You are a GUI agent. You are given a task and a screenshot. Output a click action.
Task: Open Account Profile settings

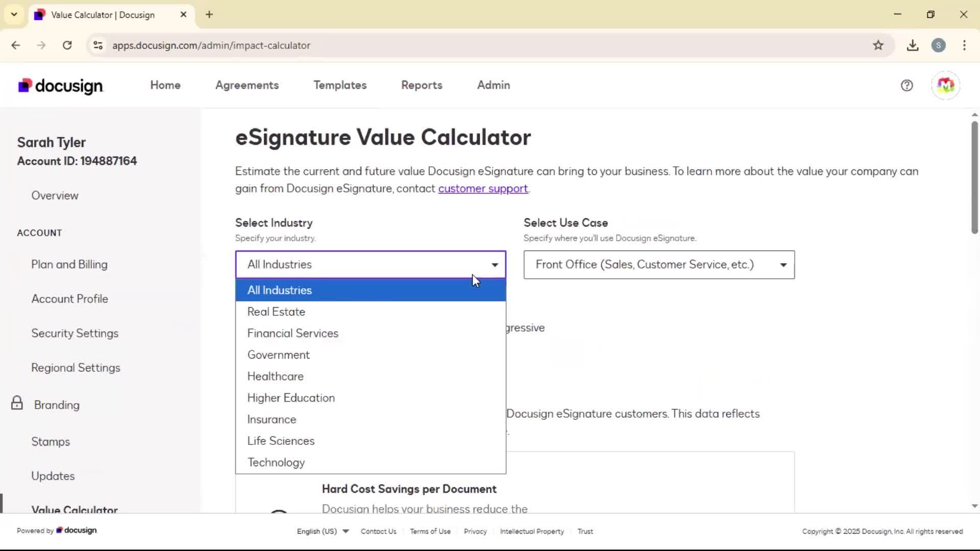point(70,299)
